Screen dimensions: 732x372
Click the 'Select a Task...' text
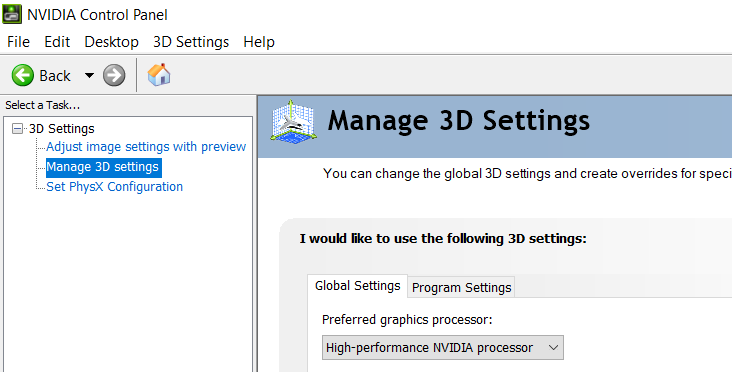[42, 105]
